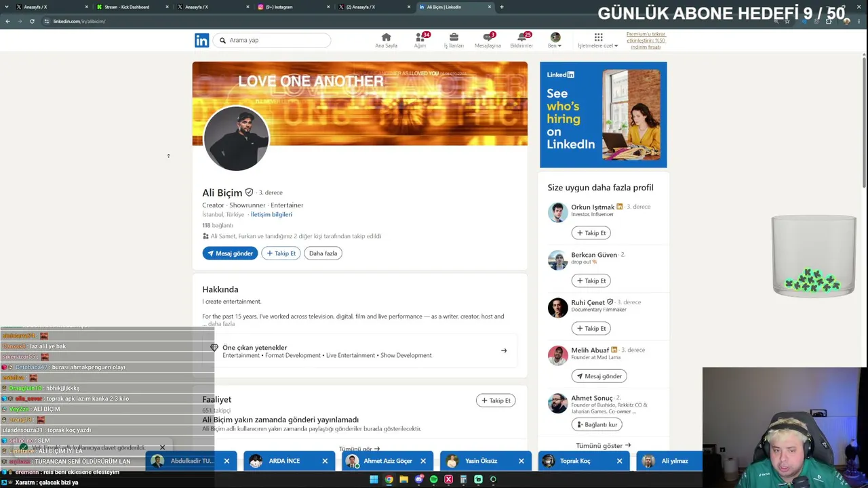868x488 pixels.
Task: Open the Daha fazla profile menu
Action: point(323,253)
